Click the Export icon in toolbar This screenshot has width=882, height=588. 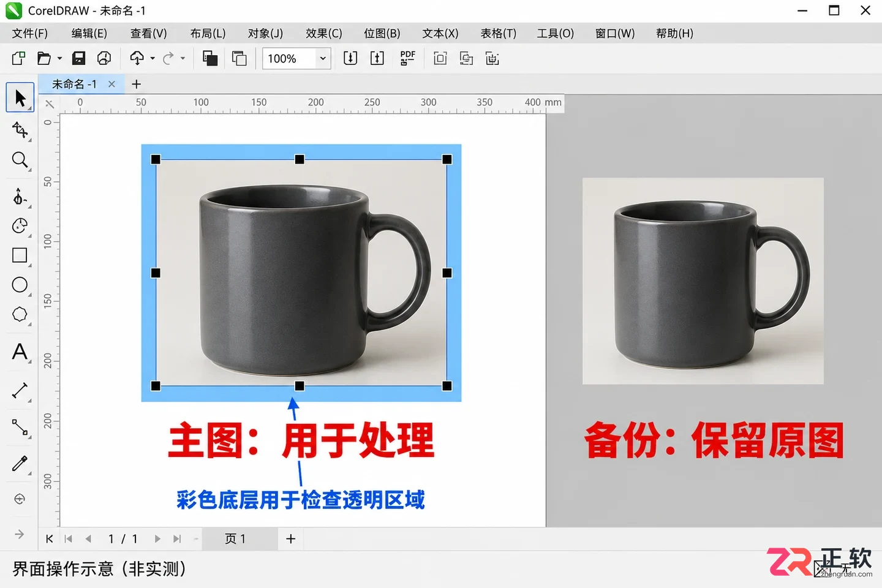pos(377,58)
